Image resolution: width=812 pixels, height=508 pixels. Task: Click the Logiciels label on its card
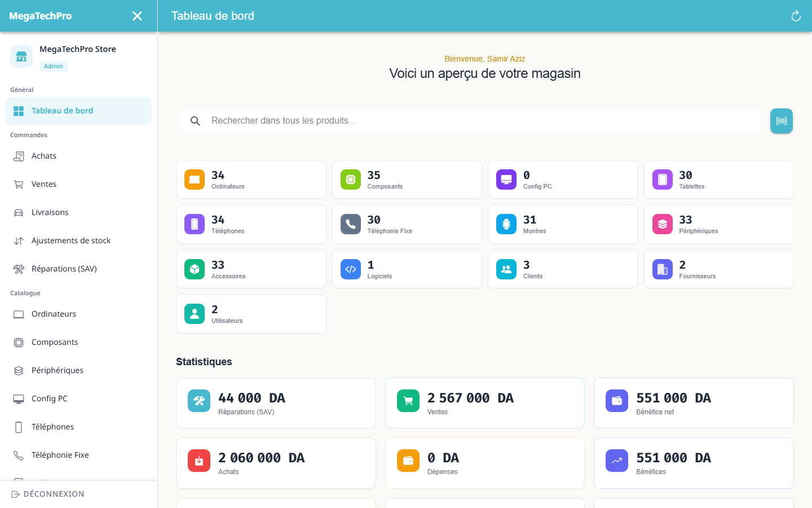coord(379,276)
